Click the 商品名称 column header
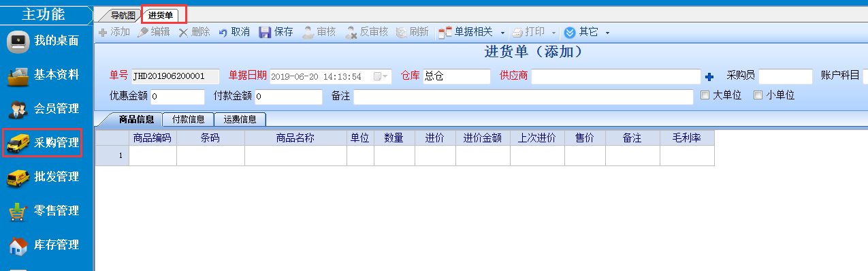The image size is (868, 271). click(295, 138)
